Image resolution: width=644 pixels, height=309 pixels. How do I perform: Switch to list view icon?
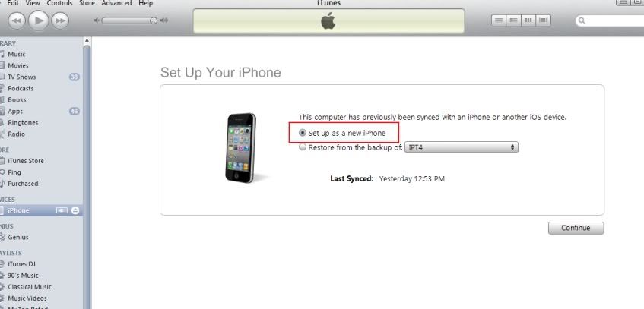pos(499,20)
